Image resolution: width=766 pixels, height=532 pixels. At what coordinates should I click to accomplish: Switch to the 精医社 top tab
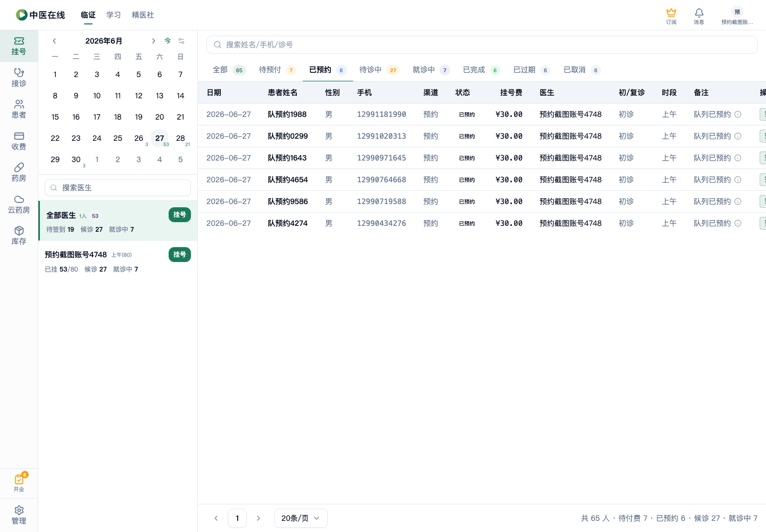pos(143,15)
